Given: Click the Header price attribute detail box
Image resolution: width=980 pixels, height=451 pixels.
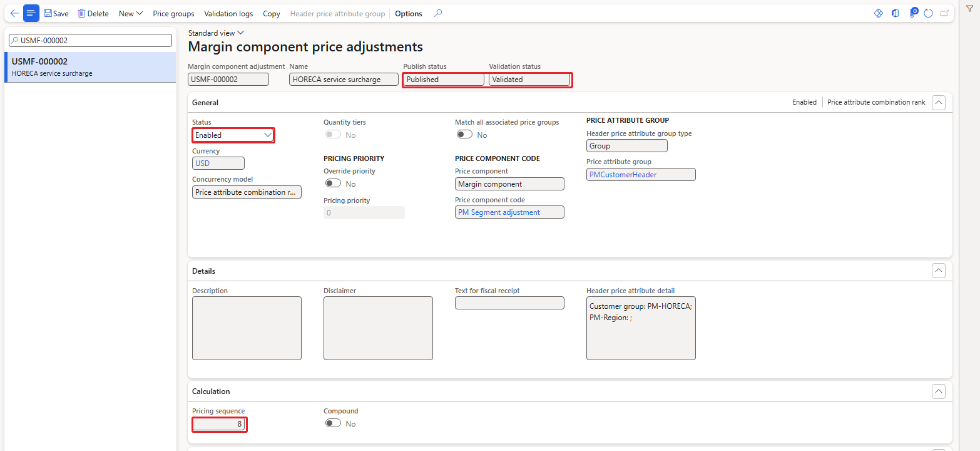Looking at the screenshot, I should click(641, 328).
